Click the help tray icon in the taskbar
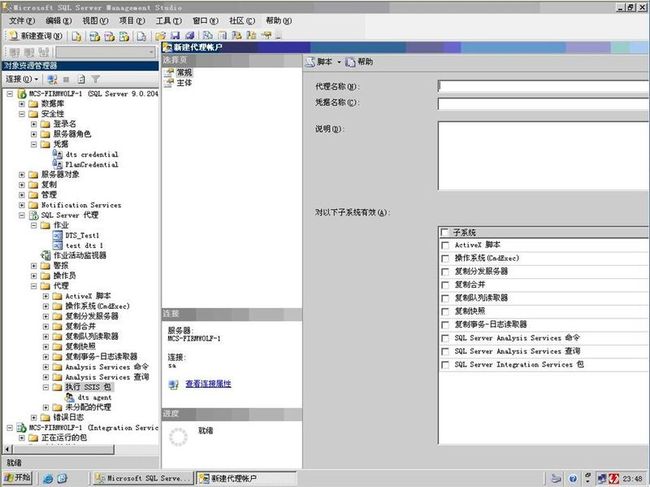Screen dimensions: 650x487 pos(573,479)
